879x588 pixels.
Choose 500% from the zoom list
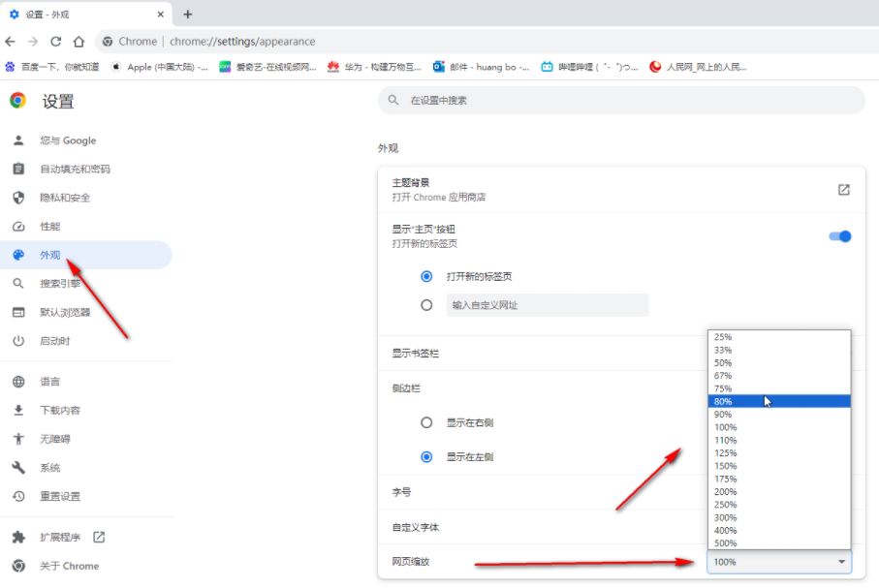click(x=779, y=543)
